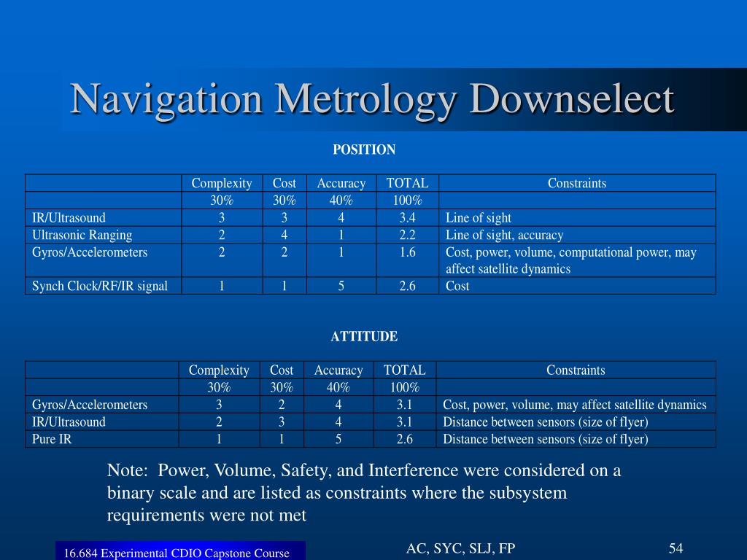
Task: Select the total "2.6" for Pure IR
Action: [x=404, y=439]
